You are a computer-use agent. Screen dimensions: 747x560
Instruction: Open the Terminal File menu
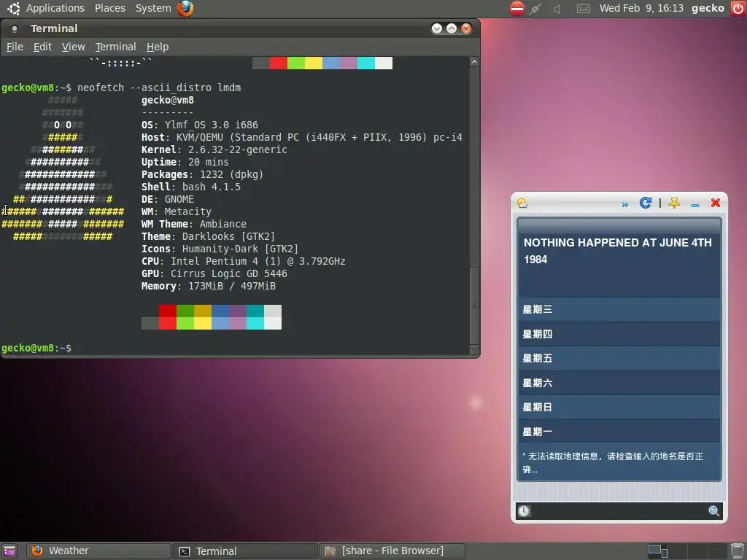(x=15, y=47)
